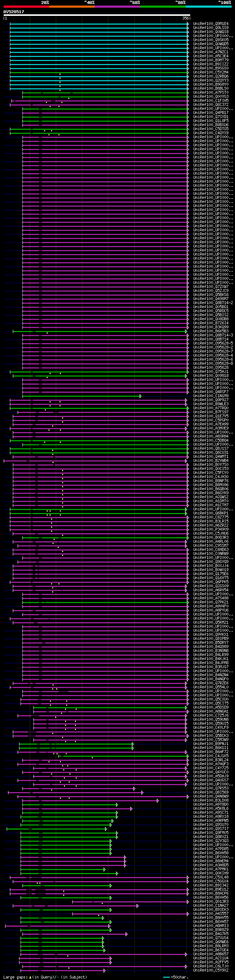
Task: Select hit label UniRef100_B3KQ99
Action: [x=211, y=327]
